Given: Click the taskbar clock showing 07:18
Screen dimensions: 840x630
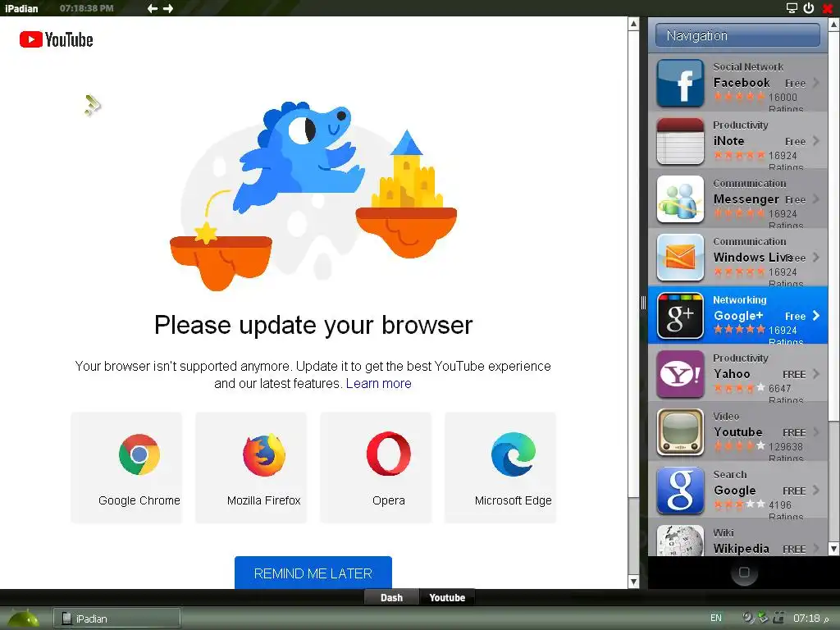Looking at the screenshot, I should coord(806,619).
